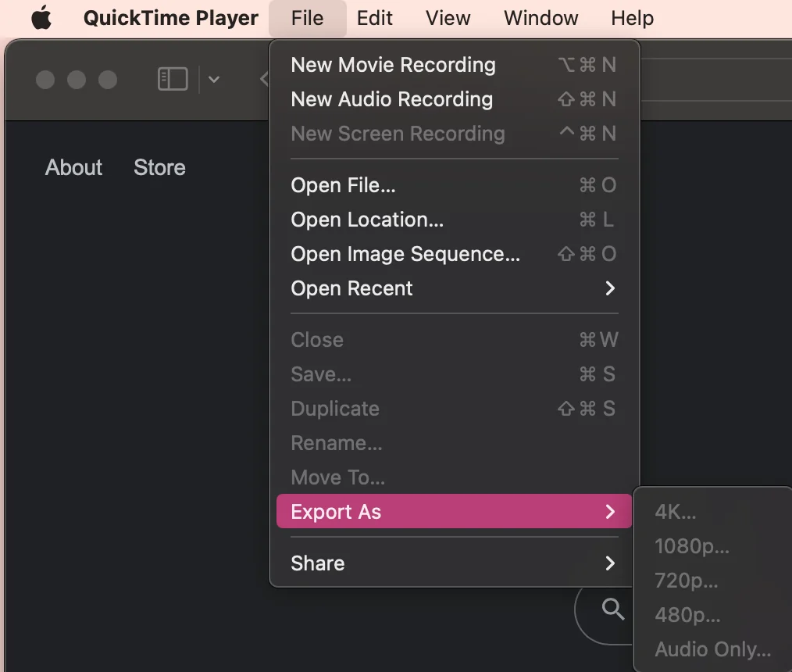Image resolution: width=792 pixels, height=672 pixels.
Task: Select 720p... export option
Action: (x=712, y=580)
